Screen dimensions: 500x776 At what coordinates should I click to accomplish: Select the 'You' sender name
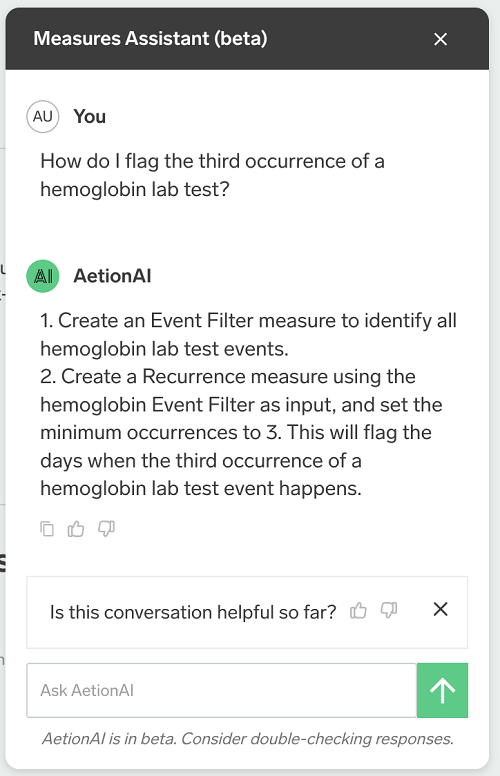coord(90,117)
